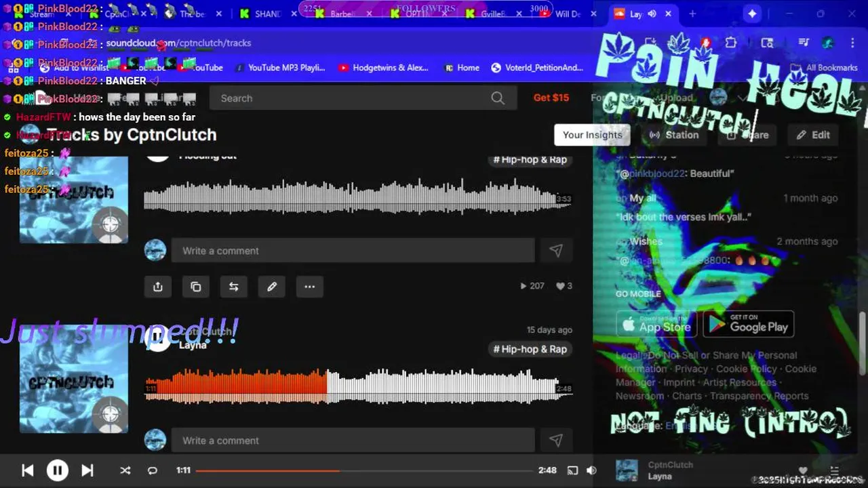This screenshot has width=868, height=488.
Task: Open the YouTube MP3 Playli... bookmark
Action: pyautogui.click(x=279, y=68)
